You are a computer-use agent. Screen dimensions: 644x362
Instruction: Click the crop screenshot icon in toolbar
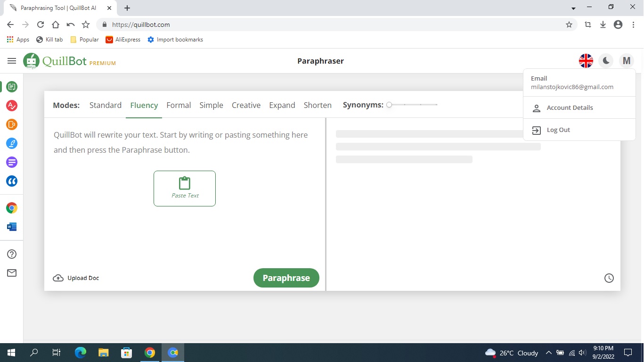pos(588,25)
